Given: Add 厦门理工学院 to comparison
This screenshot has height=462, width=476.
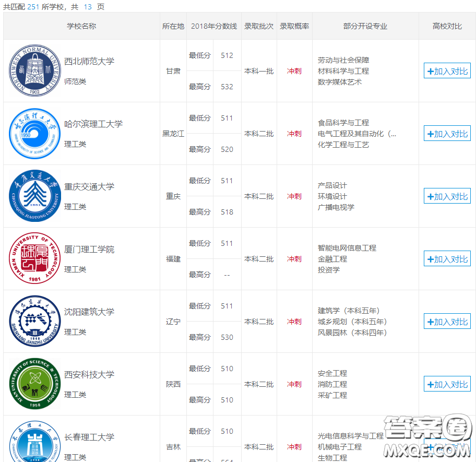Looking at the screenshot, I should [x=447, y=258].
